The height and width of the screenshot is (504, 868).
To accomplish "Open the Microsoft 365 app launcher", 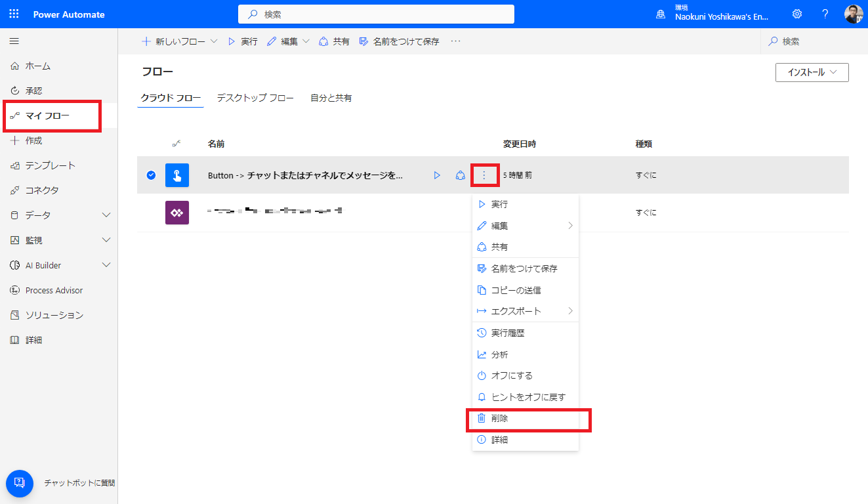I will 13,14.
